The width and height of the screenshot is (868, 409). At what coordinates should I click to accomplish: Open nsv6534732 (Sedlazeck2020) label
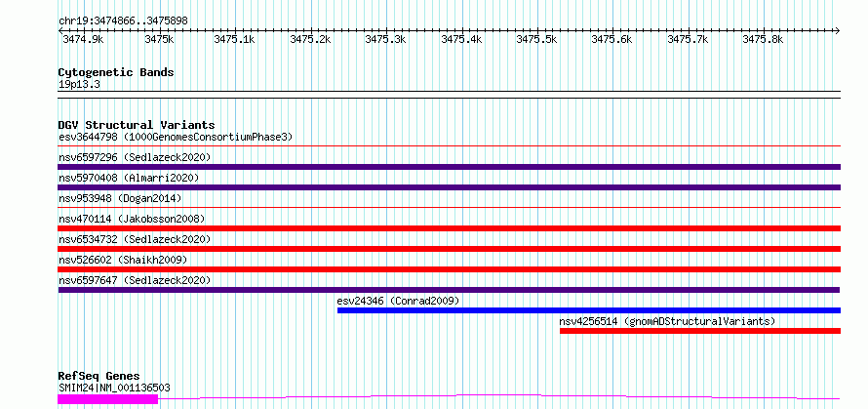[135, 239]
